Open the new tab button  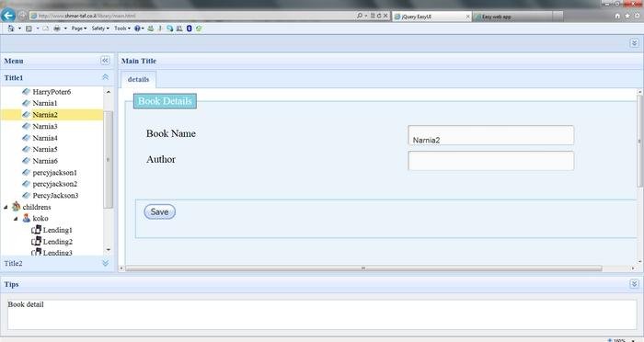(558, 17)
